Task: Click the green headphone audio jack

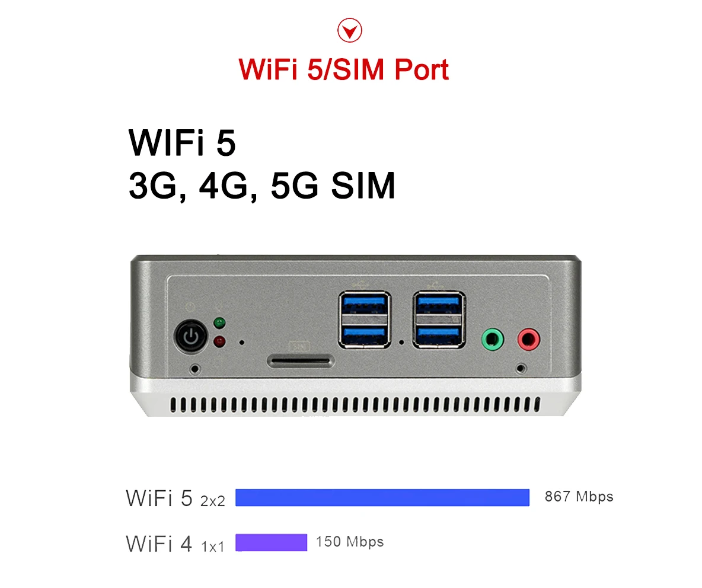Action: point(493,340)
